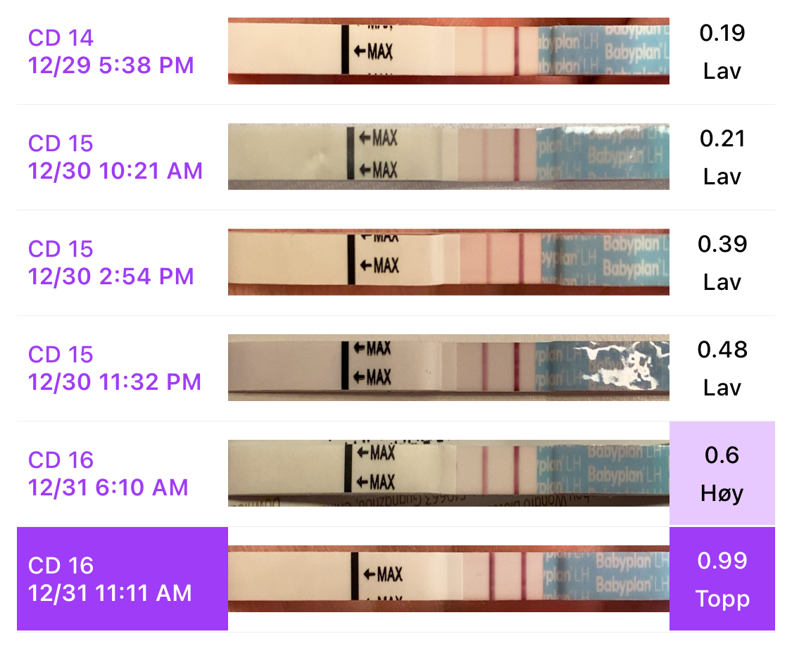Open the 12/30 10:21 AM test strip photo
Image resolution: width=792 pixels, height=672 pixels.
(x=448, y=157)
